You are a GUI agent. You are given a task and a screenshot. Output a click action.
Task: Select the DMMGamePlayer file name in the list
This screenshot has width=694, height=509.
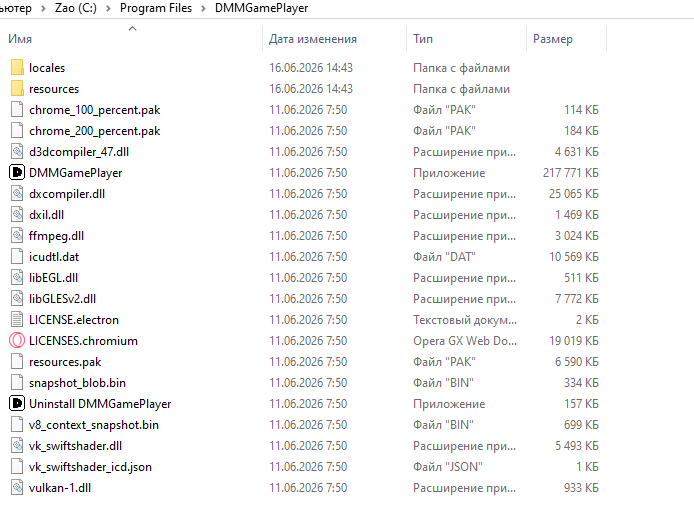pos(76,173)
